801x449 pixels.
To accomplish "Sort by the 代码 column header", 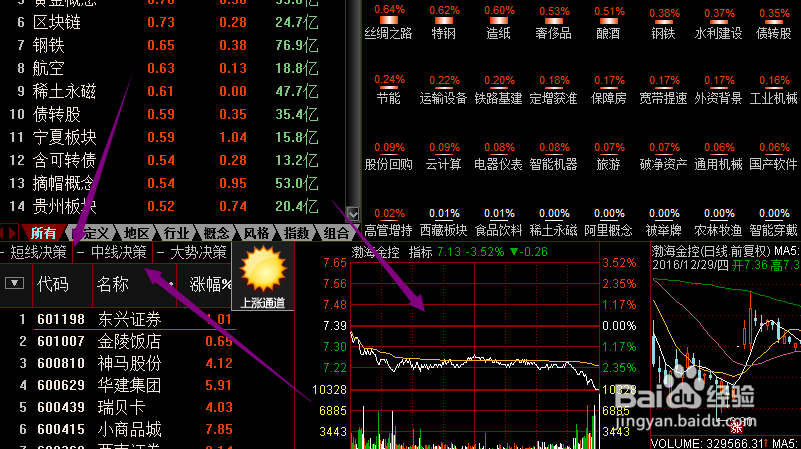I will 53,284.
